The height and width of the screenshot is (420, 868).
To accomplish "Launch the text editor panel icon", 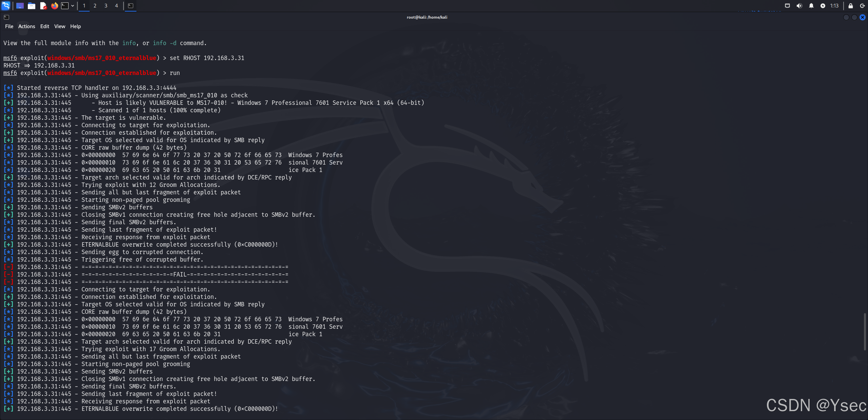I will pyautogui.click(x=43, y=6).
